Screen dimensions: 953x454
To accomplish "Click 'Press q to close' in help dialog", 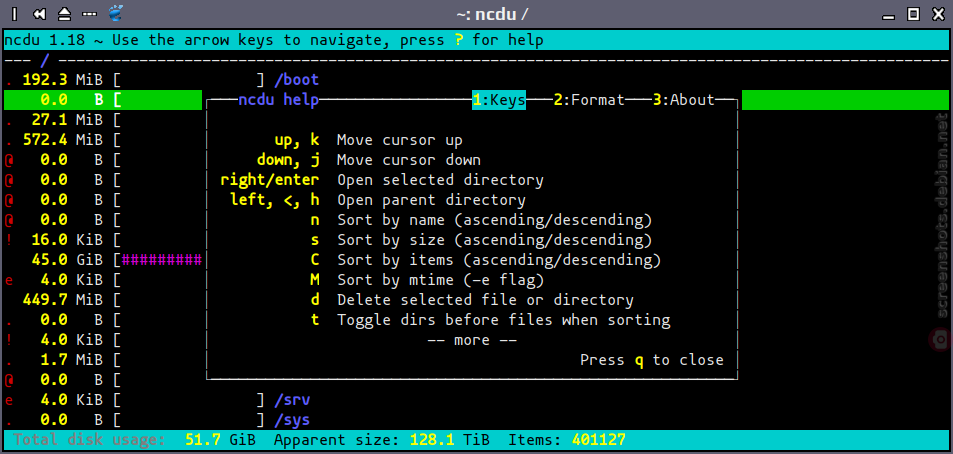I will click(652, 360).
